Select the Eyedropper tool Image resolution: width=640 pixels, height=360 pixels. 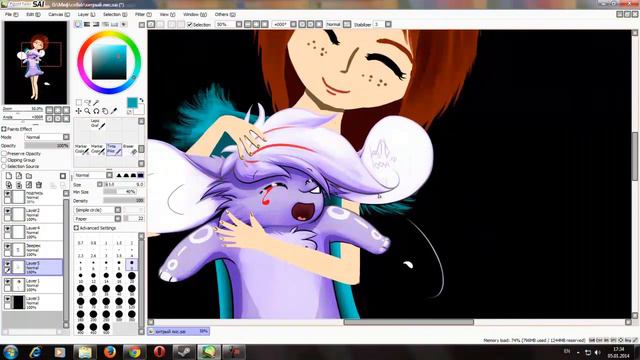tap(114, 111)
